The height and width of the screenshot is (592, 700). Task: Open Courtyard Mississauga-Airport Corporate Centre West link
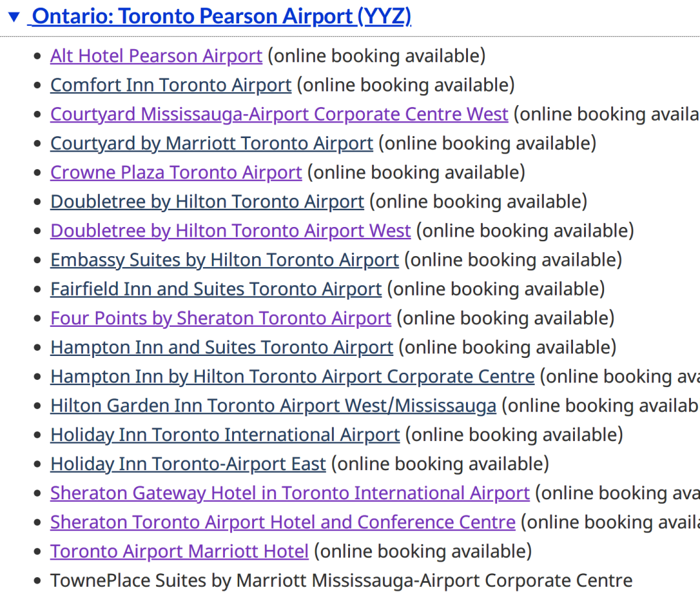click(279, 114)
